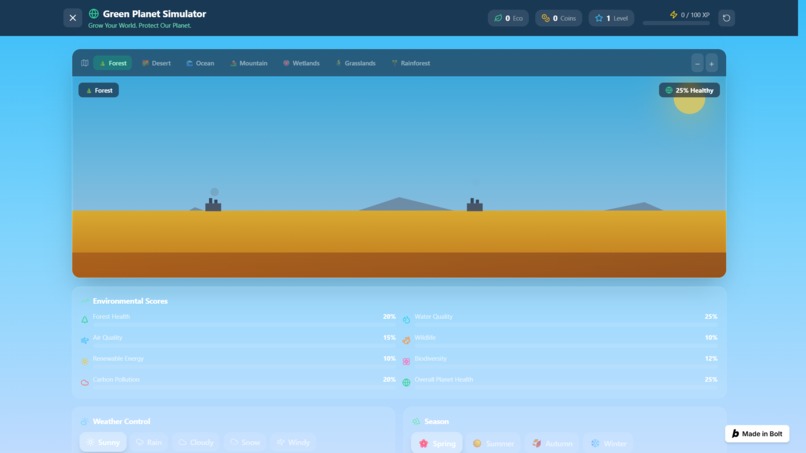
Task: Click the Level indicator badge
Action: 611,18
